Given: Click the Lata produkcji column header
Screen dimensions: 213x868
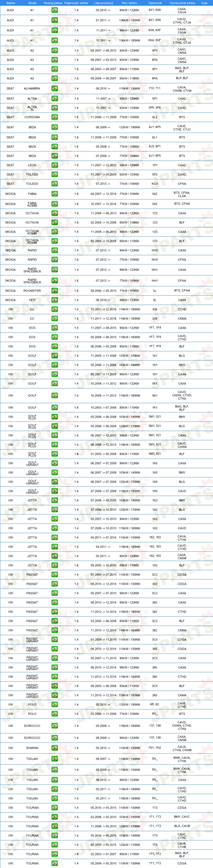Looking at the screenshot, I should 103,3.
